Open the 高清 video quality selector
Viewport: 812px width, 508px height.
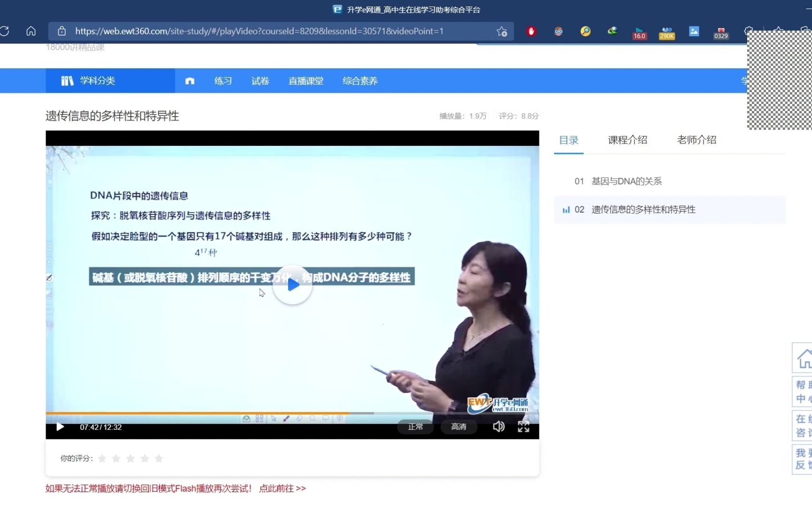point(459,427)
